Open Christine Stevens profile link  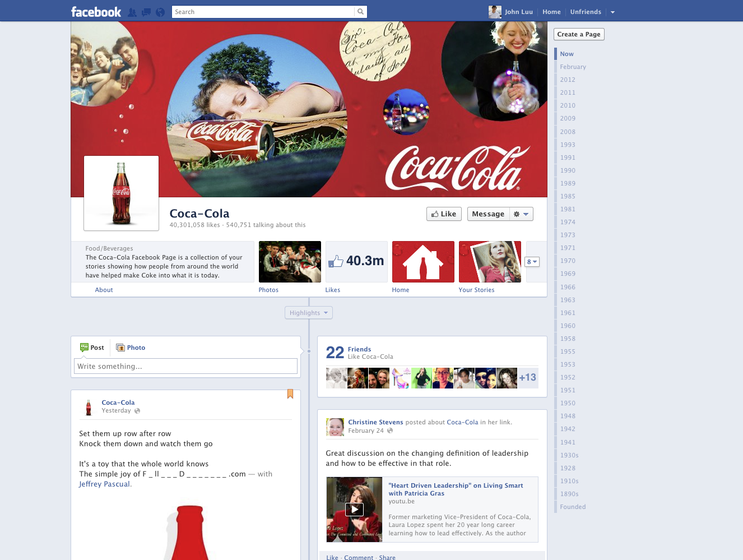coord(375,422)
